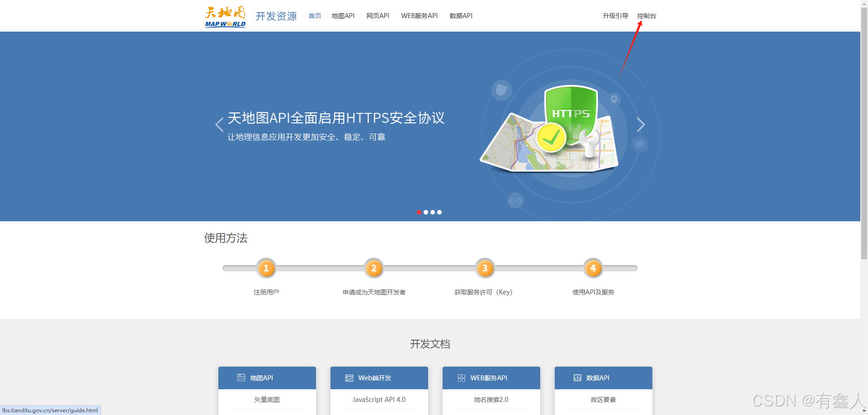Viewport: 868px width, 415px height.
Task: Click step 1 orange circle
Action: 266,268
